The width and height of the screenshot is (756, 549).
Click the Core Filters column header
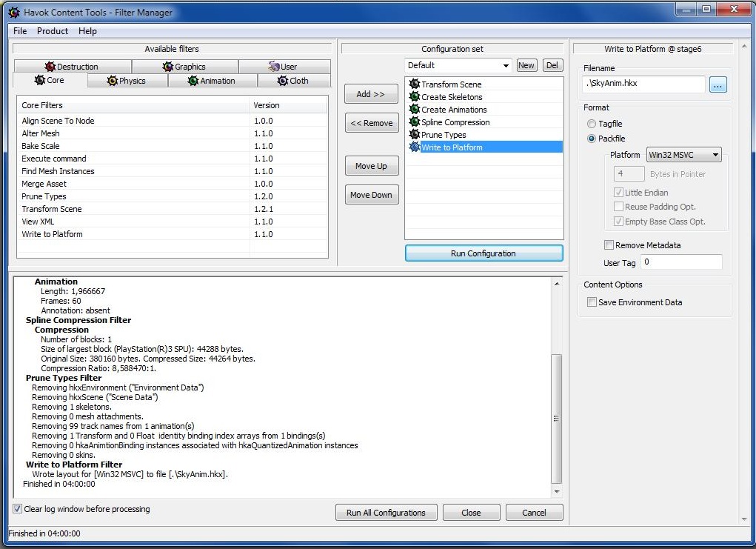pos(133,105)
